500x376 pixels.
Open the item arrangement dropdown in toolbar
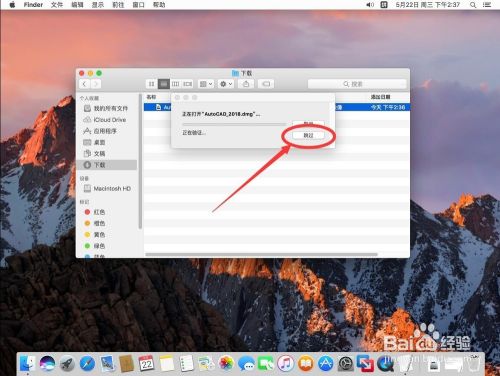tap(206, 84)
